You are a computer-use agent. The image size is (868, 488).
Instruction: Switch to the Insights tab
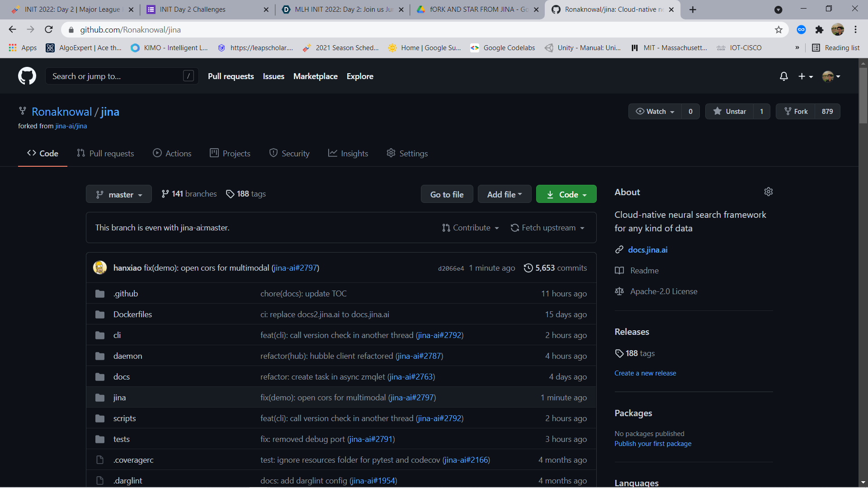coord(348,154)
